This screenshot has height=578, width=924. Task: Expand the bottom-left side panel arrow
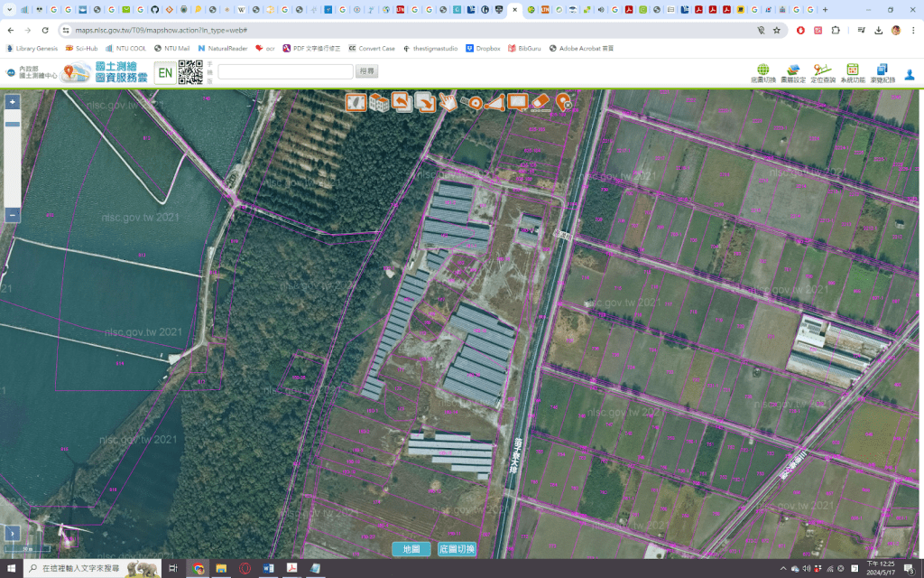[13, 533]
